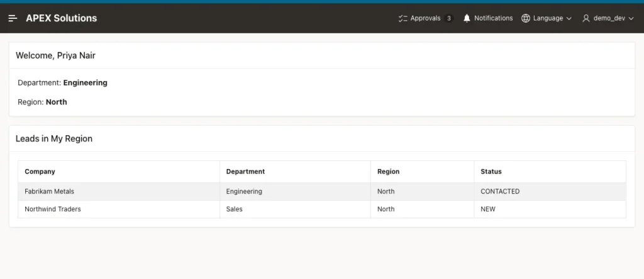Click the bold North region value
The width and height of the screenshot is (644, 279).
click(x=56, y=102)
